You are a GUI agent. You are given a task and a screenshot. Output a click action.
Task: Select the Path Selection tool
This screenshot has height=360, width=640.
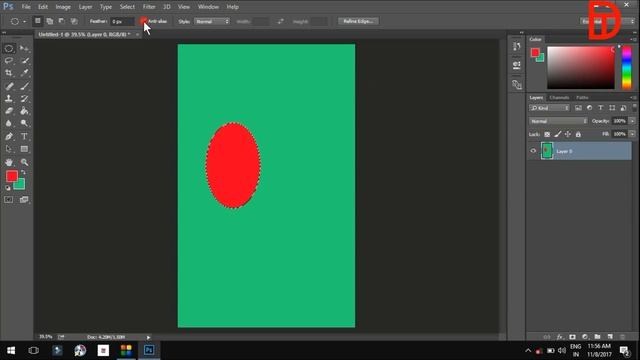(x=9, y=149)
